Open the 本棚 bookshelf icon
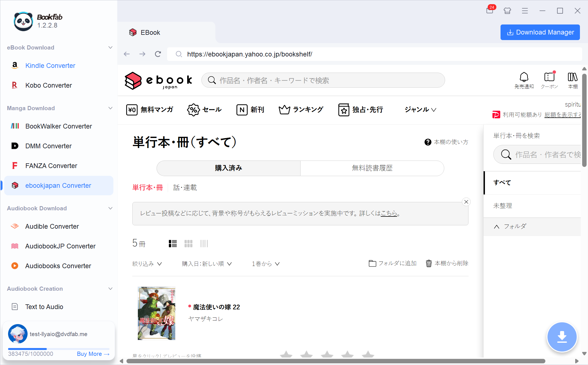The width and height of the screenshot is (588, 365). [x=573, y=80]
